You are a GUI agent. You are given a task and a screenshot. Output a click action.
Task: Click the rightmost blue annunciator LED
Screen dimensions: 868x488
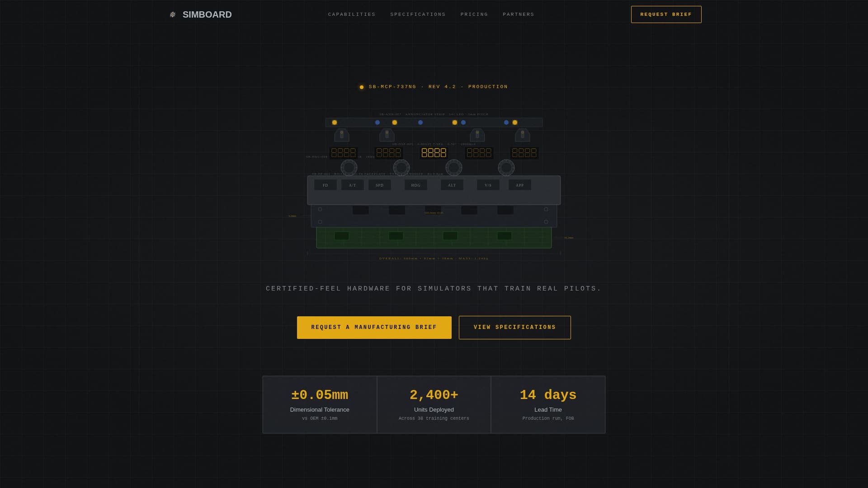click(506, 122)
